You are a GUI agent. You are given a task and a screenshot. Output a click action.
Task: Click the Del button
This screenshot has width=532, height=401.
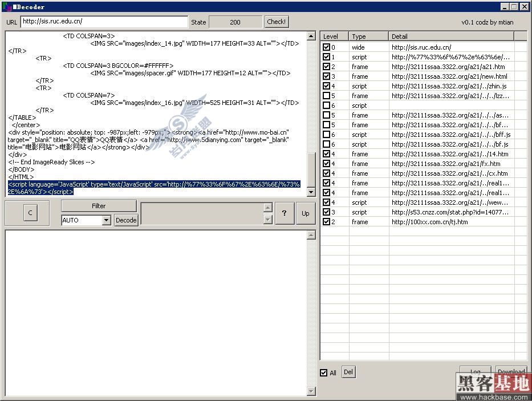348,372
